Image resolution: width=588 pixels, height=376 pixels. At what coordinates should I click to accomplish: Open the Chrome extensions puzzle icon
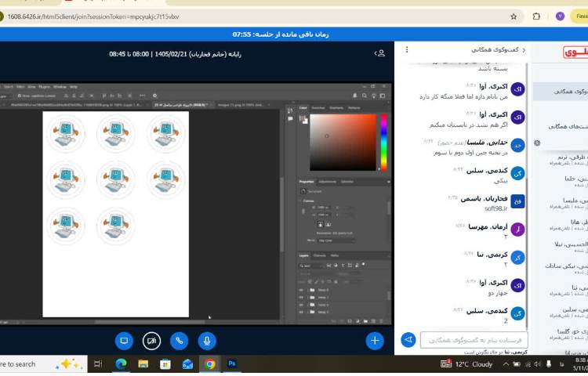pos(536,16)
